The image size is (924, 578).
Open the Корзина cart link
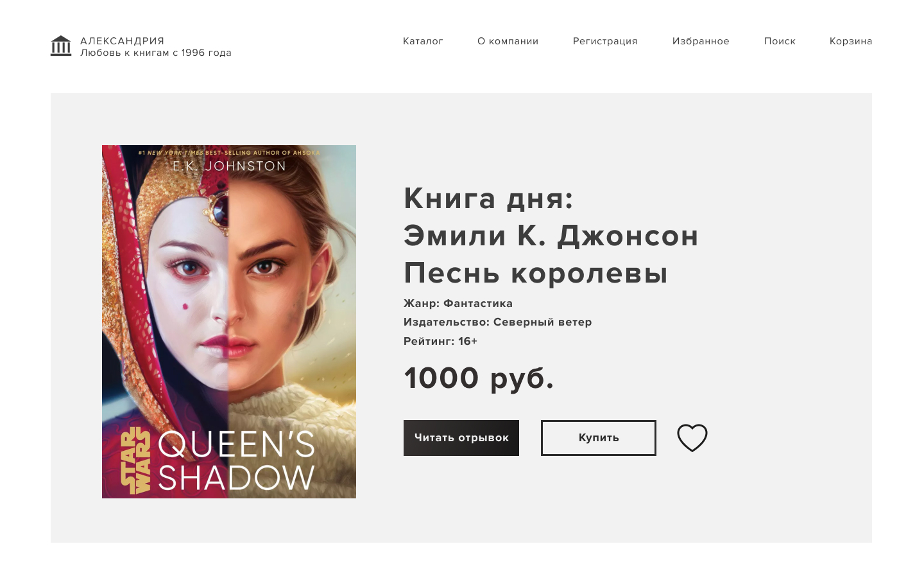(x=851, y=41)
